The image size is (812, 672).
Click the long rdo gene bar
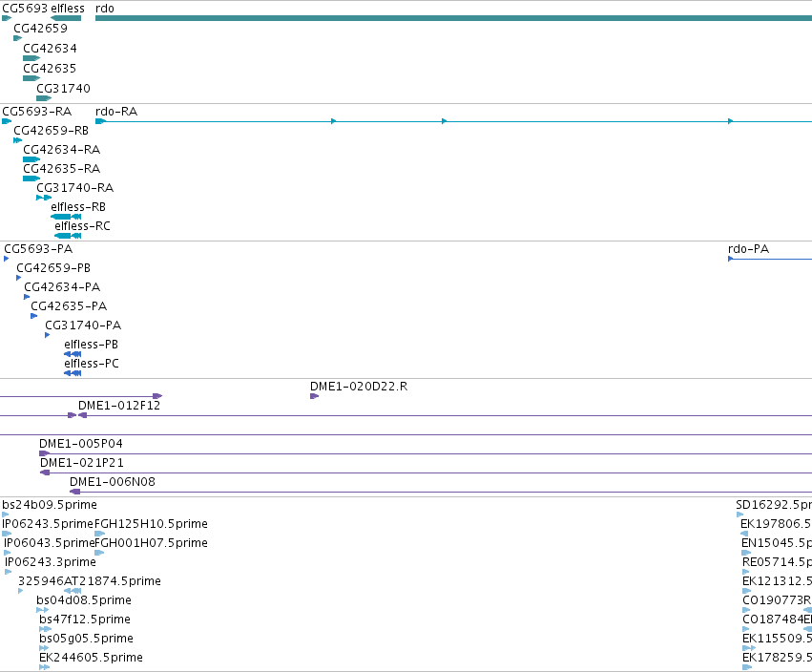coord(453,18)
